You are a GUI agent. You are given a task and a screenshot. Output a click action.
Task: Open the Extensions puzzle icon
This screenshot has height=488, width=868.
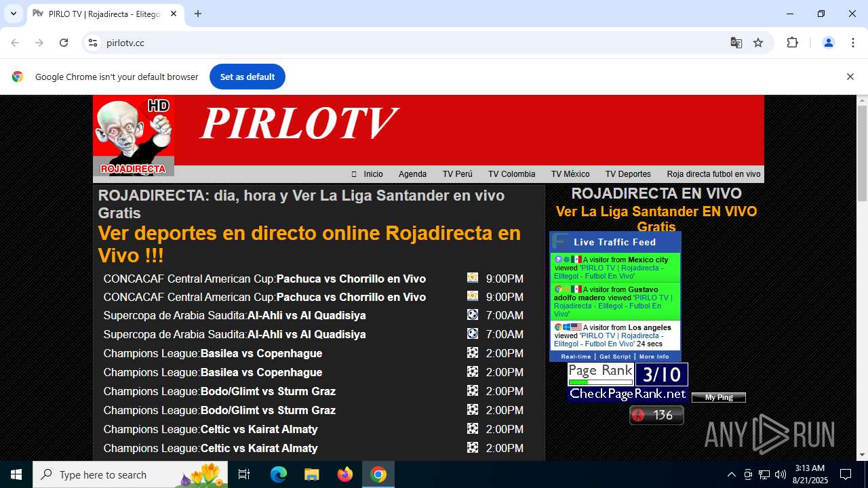(792, 43)
